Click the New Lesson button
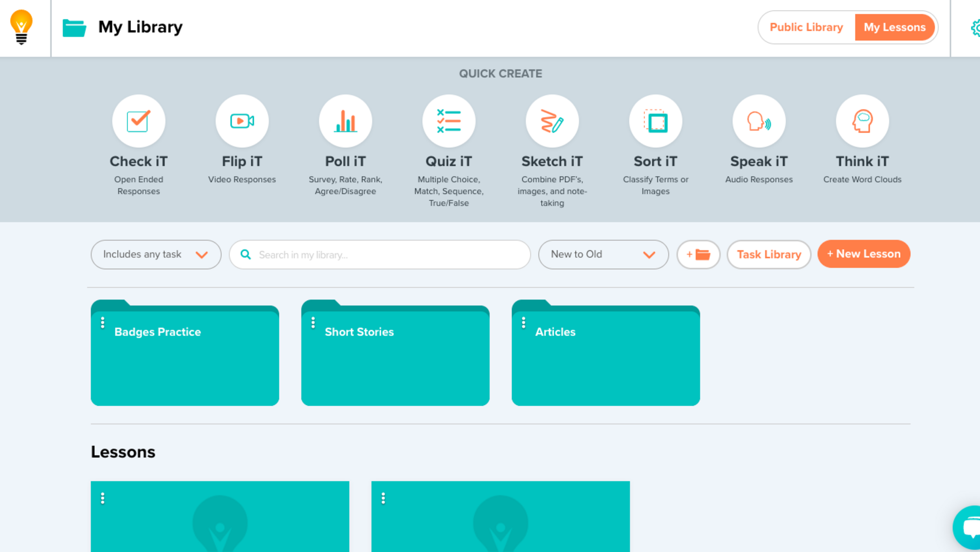 click(864, 254)
